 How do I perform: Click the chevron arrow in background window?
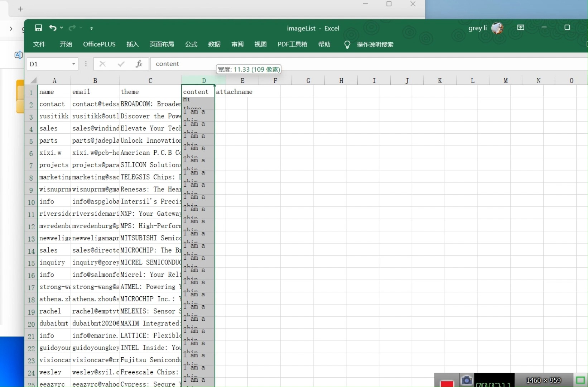coord(11,29)
